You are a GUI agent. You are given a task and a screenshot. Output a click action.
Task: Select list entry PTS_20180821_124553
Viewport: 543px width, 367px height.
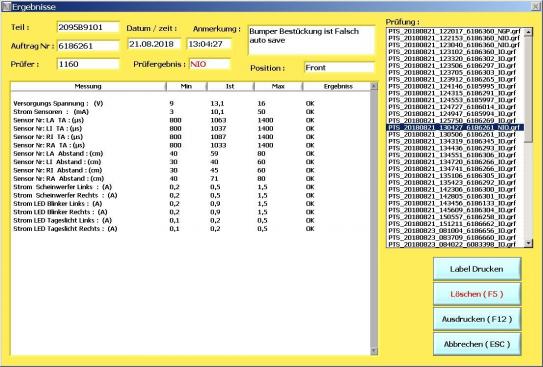click(454, 100)
